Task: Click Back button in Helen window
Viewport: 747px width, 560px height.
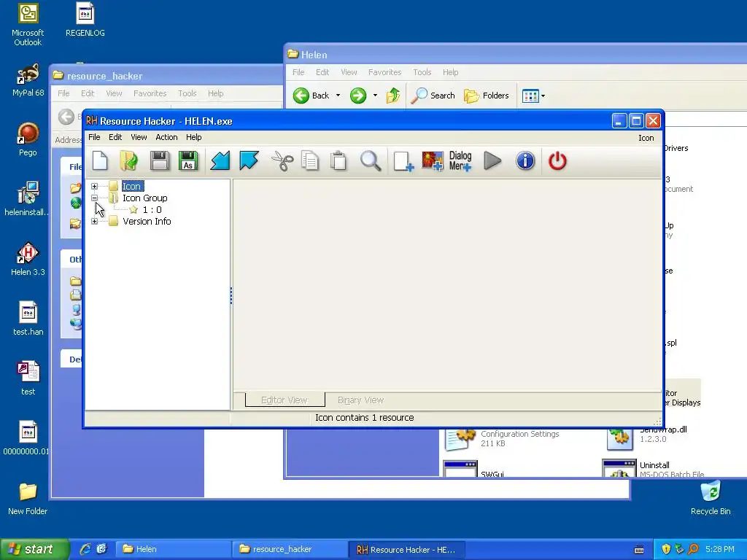Action: (311, 96)
